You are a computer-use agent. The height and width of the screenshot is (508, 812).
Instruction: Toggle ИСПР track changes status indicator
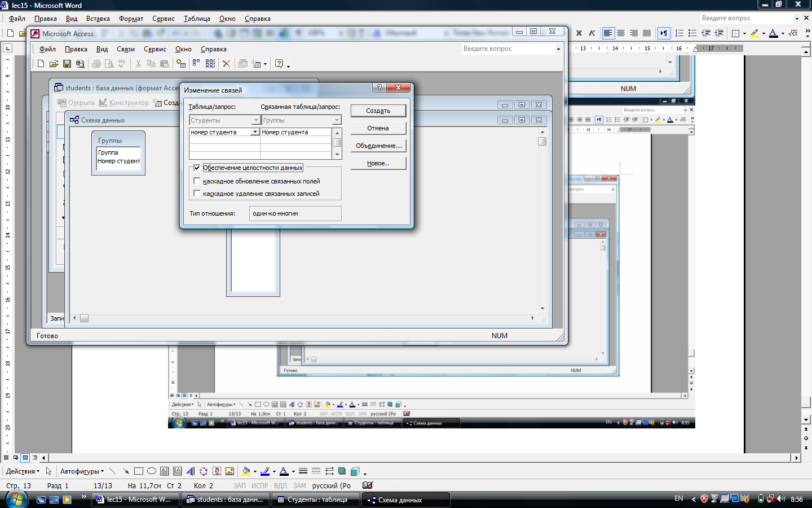coord(260,485)
